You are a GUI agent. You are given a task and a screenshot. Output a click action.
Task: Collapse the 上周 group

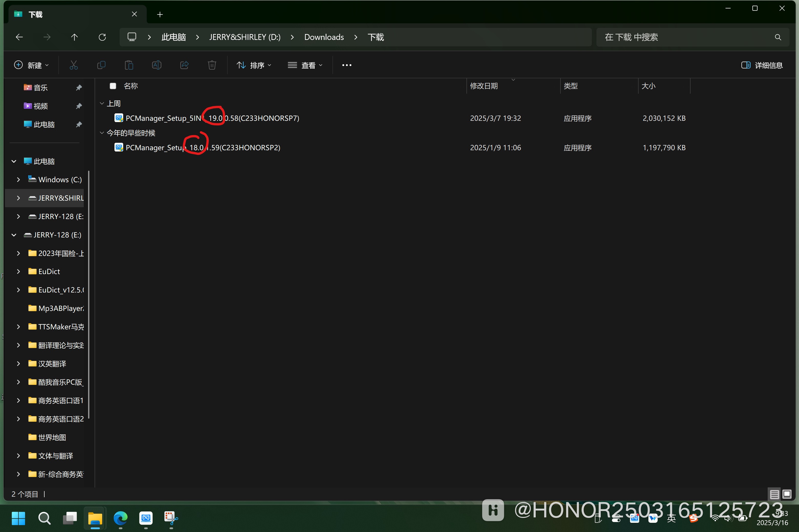coord(101,103)
